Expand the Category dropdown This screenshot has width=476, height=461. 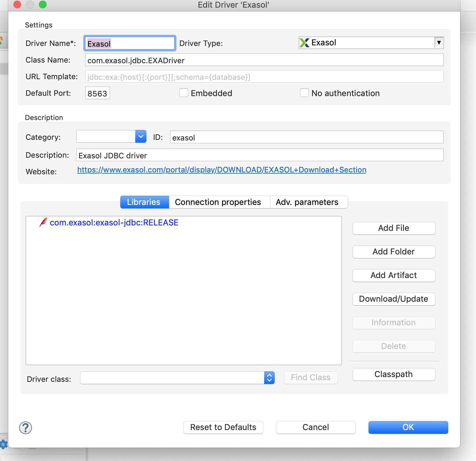[141, 136]
